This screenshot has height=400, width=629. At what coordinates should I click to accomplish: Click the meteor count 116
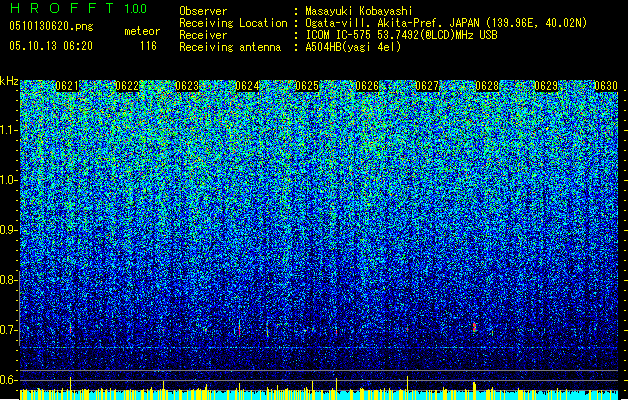148,46
